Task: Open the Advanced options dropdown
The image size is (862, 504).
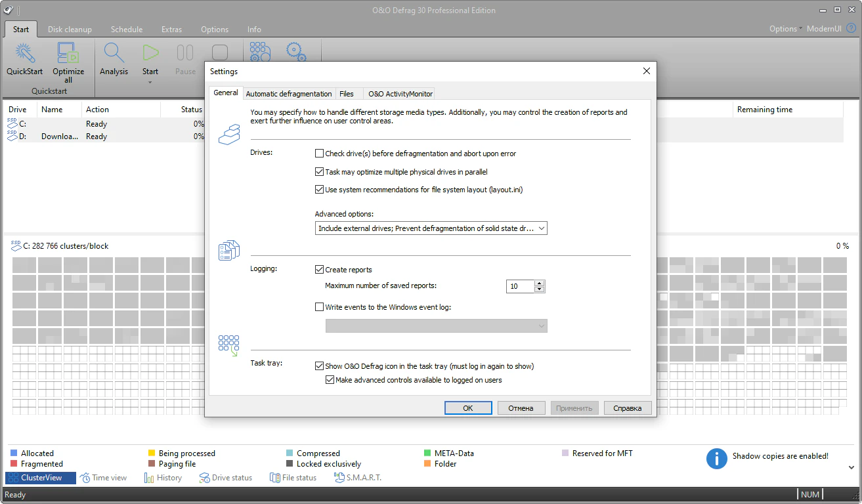Action: click(431, 228)
